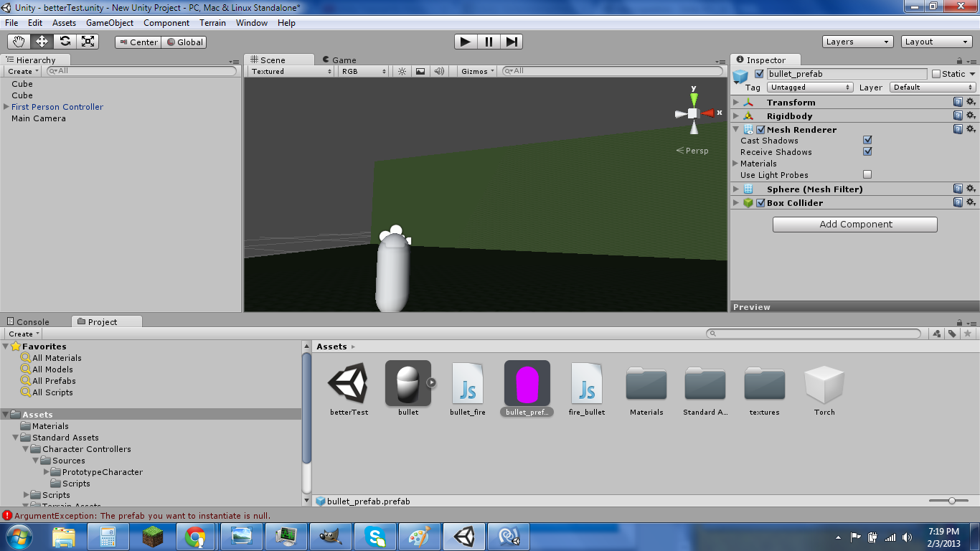This screenshot has width=980, height=551.
Task: Click the Project search field
Action: 814,334
